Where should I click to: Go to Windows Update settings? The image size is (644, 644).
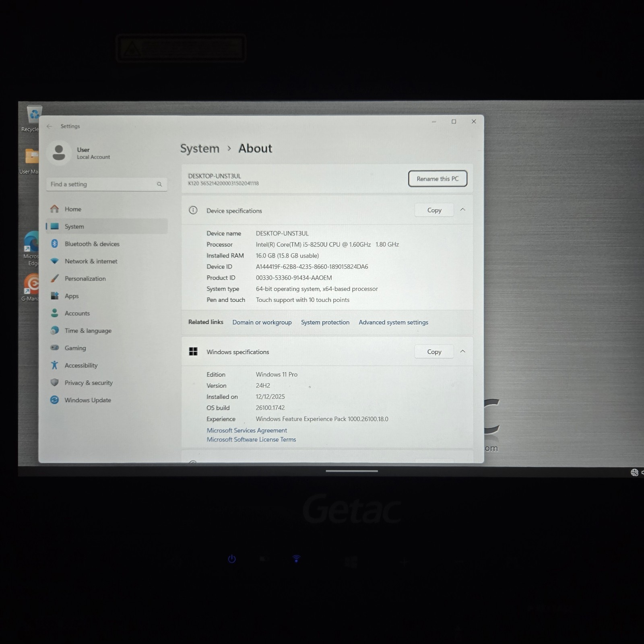click(107, 400)
